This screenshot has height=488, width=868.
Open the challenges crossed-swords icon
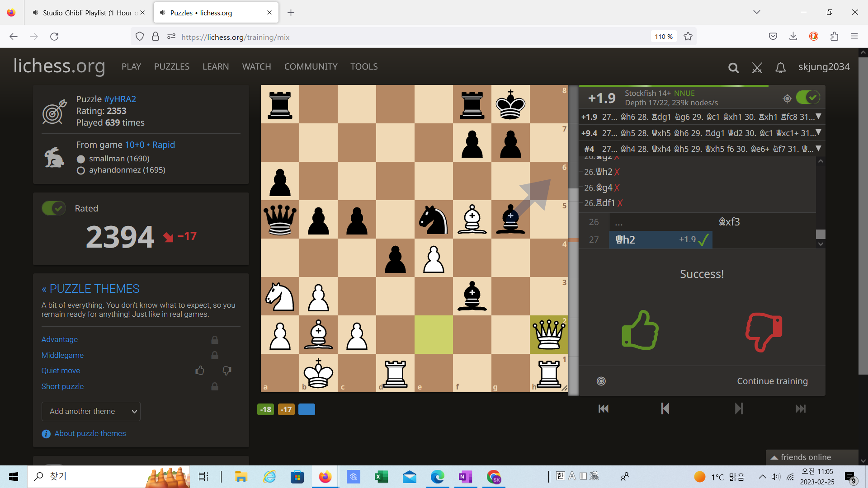[x=757, y=68]
